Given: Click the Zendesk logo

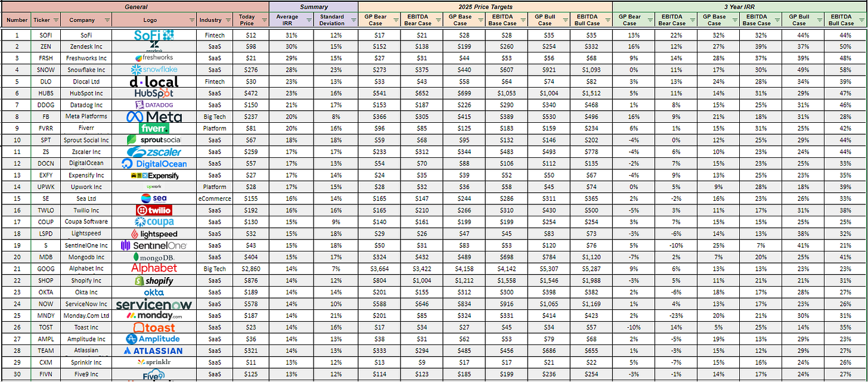Looking at the screenshot, I should [154, 46].
